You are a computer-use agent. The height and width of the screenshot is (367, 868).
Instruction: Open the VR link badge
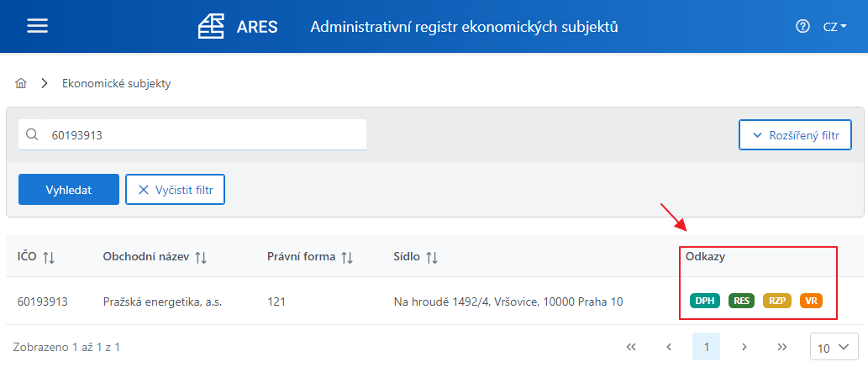(x=812, y=301)
